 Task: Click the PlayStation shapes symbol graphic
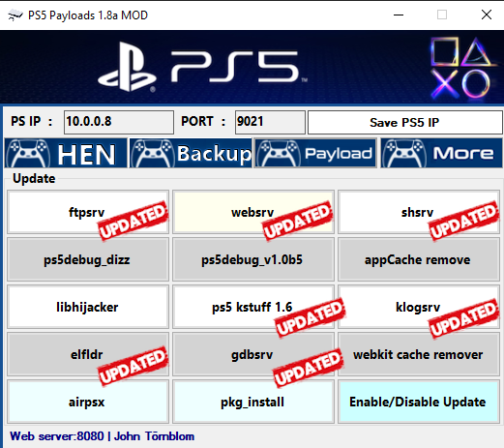click(461, 68)
